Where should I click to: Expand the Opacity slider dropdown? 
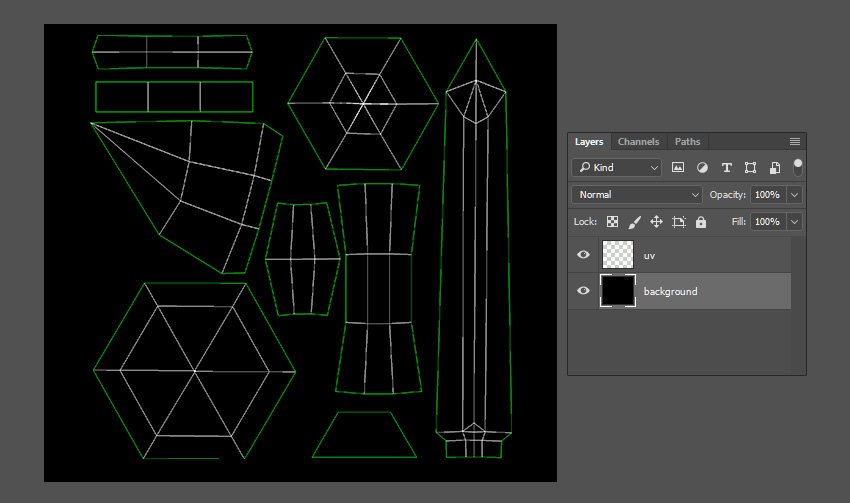pyautogui.click(x=795, y=195)
